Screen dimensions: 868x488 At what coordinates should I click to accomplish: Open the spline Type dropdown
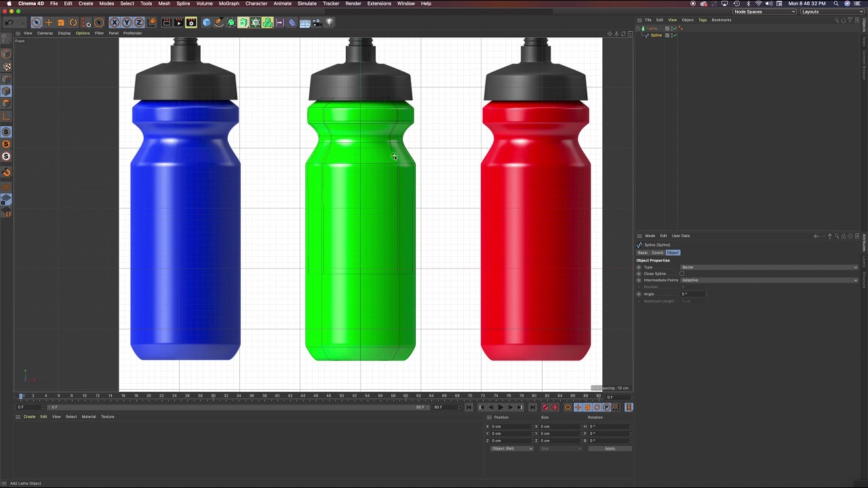(769, 267)
